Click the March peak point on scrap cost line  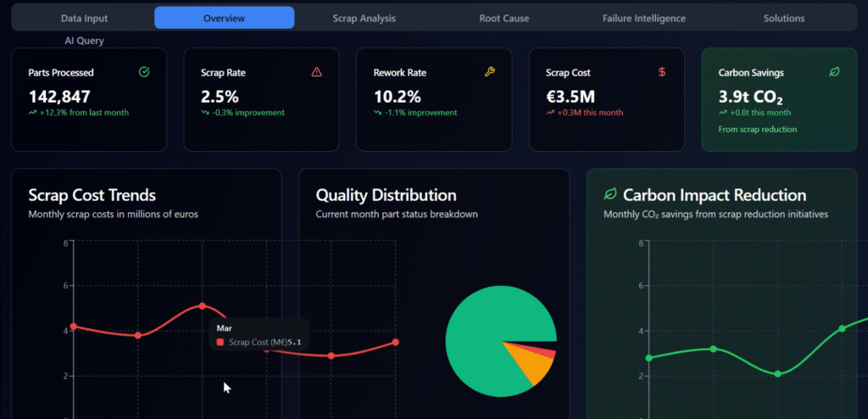click(x=203, y=305)
